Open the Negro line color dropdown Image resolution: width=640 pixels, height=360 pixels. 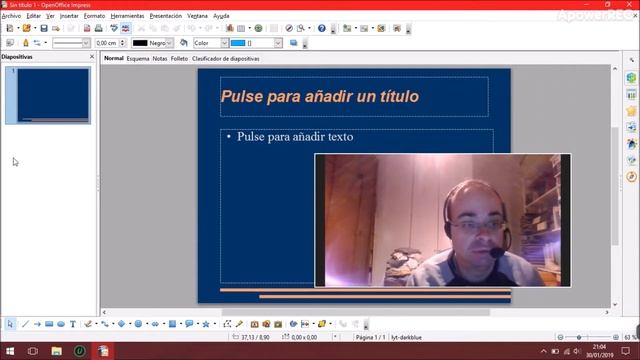click(x=169, y=43)
